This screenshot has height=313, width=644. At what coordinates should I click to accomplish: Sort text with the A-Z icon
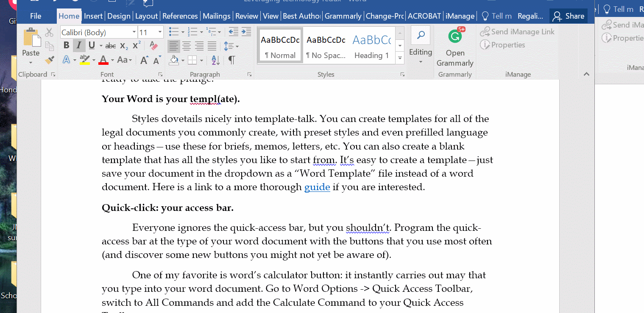215,60
